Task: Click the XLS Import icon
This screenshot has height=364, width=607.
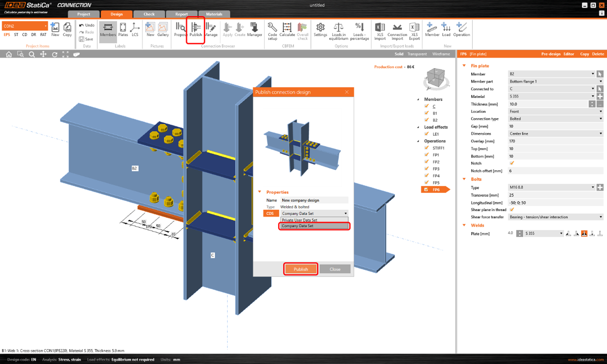Action: (x=380, y=31)
